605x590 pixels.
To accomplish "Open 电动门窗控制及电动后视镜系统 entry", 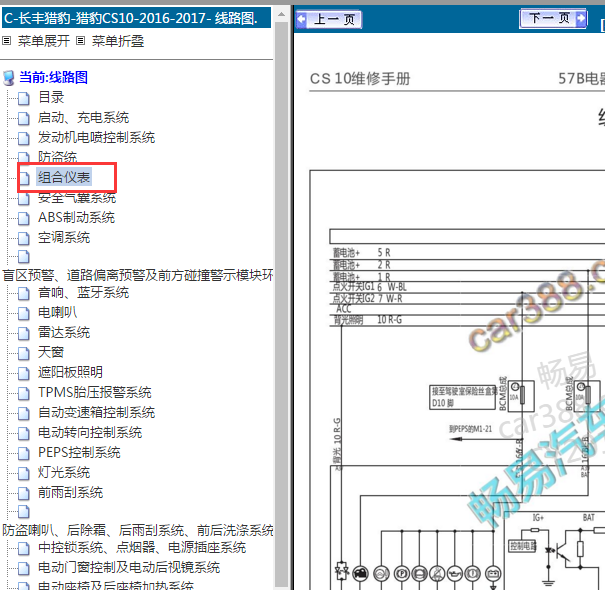I will click(129, 567).
